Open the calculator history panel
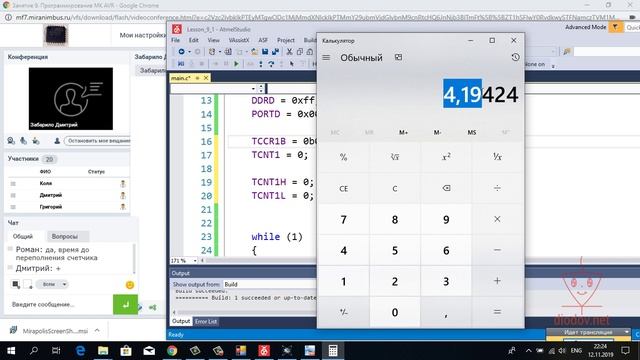Screen dimensions: 640x360 click(x=515, y=58)
